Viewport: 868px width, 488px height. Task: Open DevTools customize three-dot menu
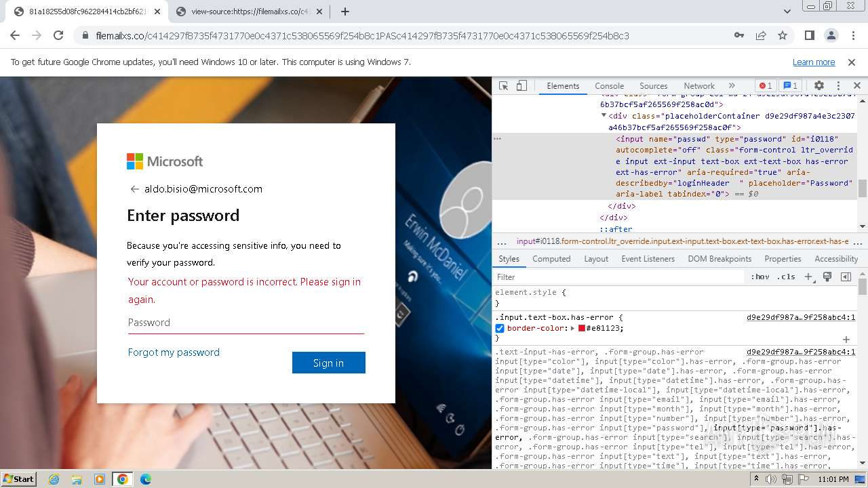(x=838, y=86)
